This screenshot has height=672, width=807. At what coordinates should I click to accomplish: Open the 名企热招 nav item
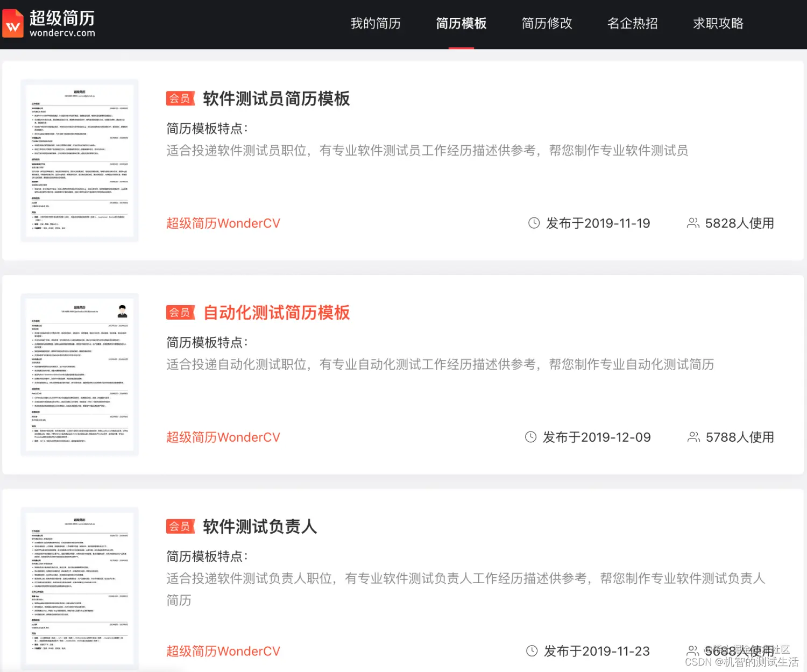click(632, 23)
